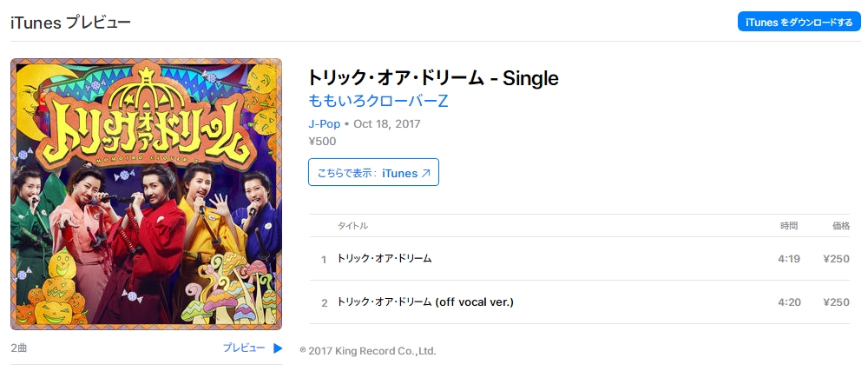Viewport: 868px width, 391px height.
Task: Select the off vocal ver. track title
Action: coord(425,302)
